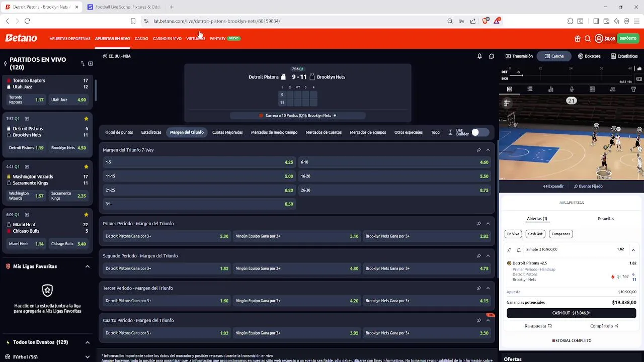644x362 pixels.
Task: Open the Mercados de Cuartos tab
Action: (x=324, y=132)
